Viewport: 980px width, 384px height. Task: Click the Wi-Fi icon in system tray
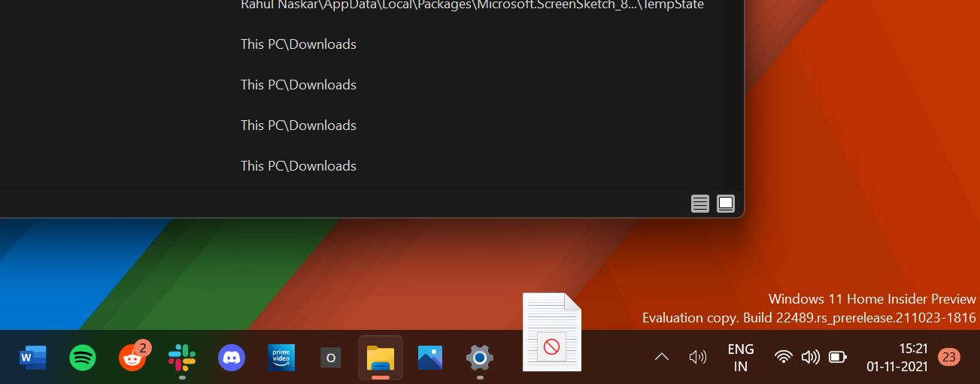[x=784, y=357]
